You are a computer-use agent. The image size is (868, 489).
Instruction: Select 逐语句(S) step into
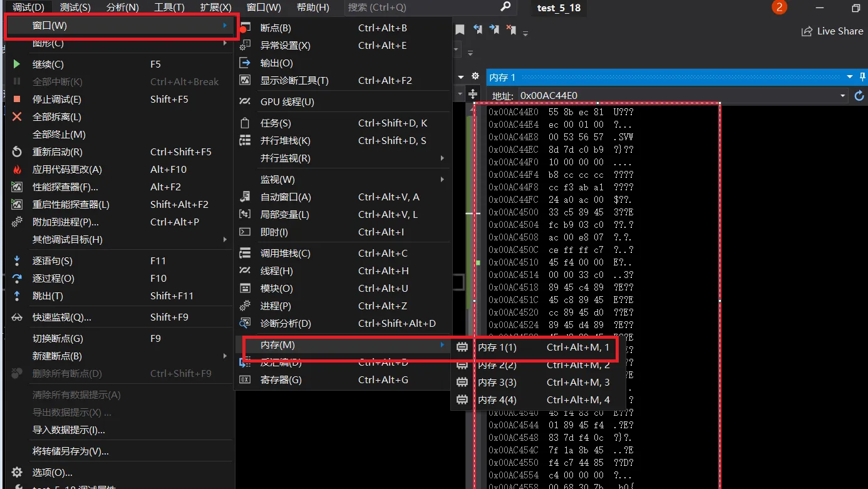[120, 261]
